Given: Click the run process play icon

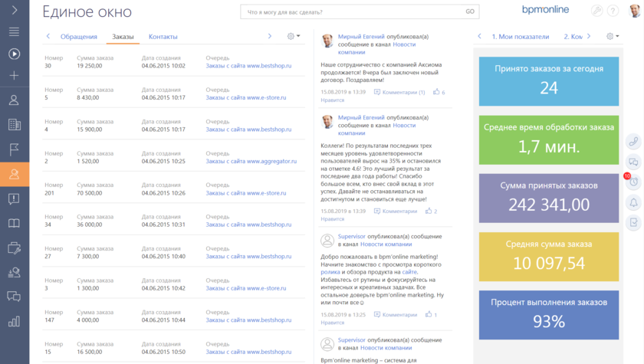Looking at the screenshot, I should pyautogui.click(x=14, y=54).
